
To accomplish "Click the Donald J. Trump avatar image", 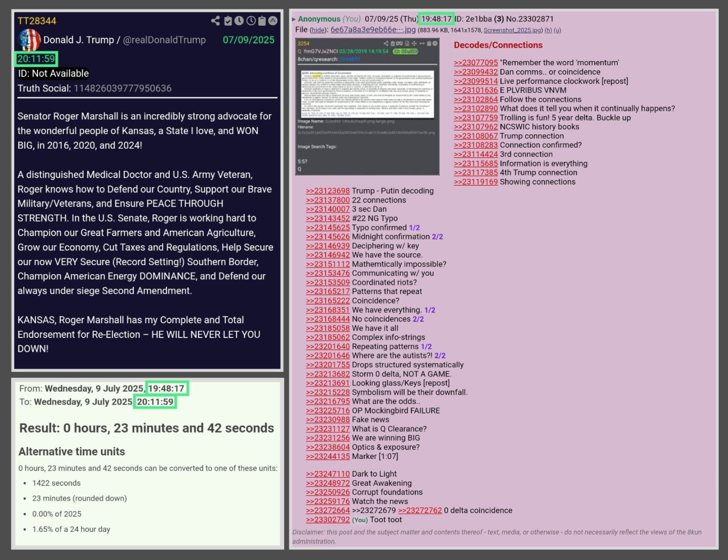I will (x=30, y=40).
